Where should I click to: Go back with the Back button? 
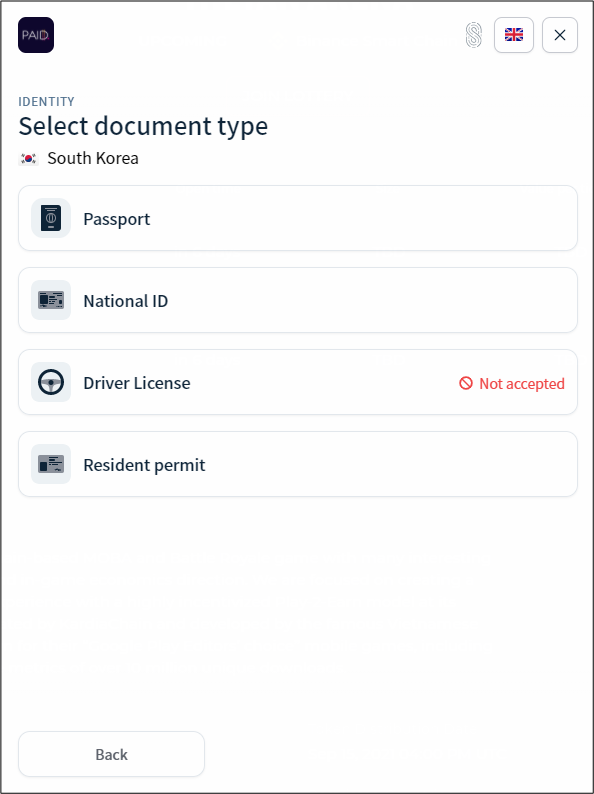click(x=111, y=755)
